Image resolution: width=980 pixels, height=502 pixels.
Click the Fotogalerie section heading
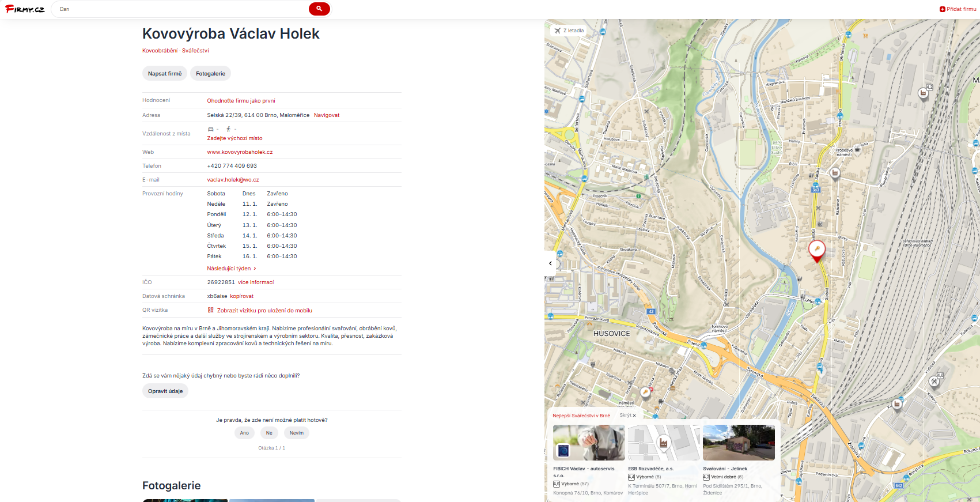[x=172, y=486]
